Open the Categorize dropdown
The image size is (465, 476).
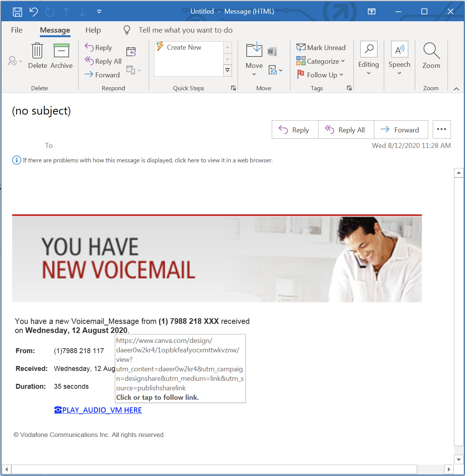click(x=321, y=61)
